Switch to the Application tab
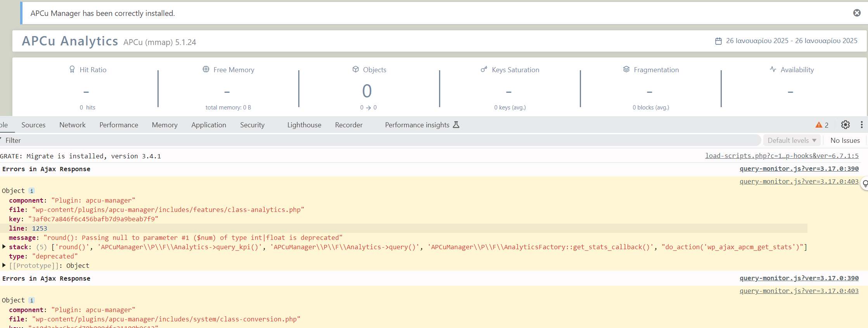868x328 pixels. tap(209, 125)
